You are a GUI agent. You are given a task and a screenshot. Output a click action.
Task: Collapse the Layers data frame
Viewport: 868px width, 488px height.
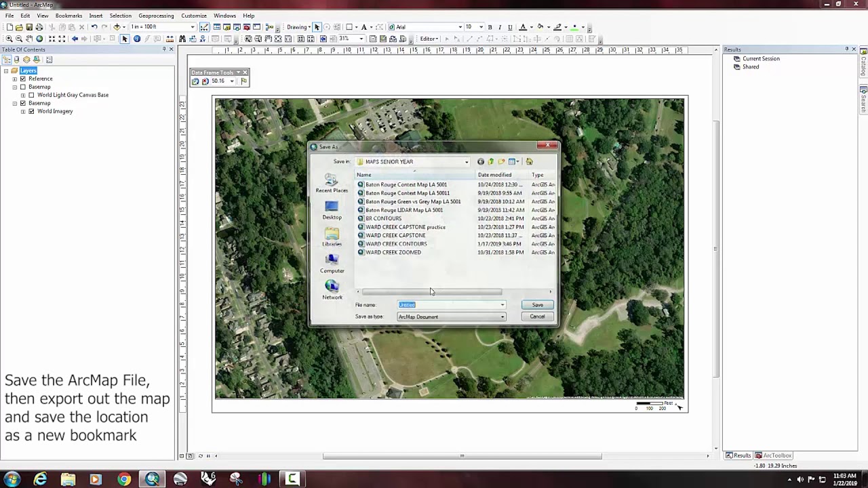(x=6, y=70)
